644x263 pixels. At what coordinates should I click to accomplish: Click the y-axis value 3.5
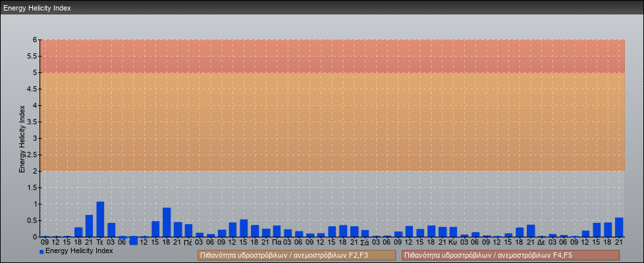(x=32, y=122)
